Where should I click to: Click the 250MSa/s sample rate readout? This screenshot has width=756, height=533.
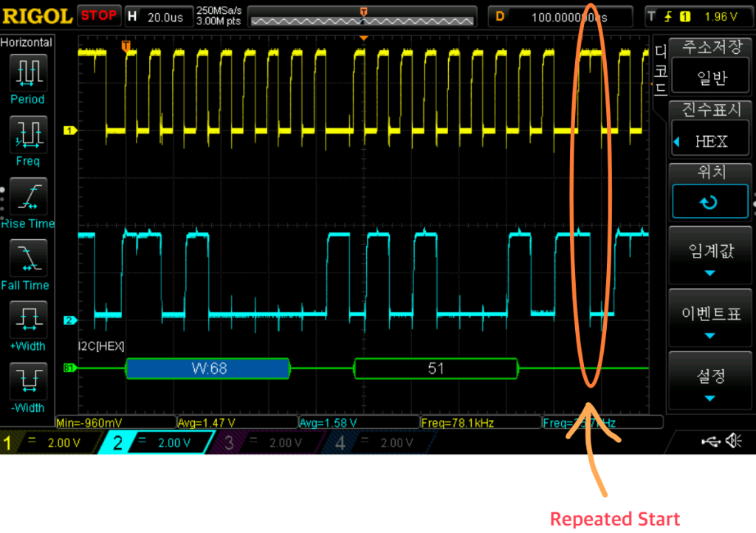pos(219,10)
